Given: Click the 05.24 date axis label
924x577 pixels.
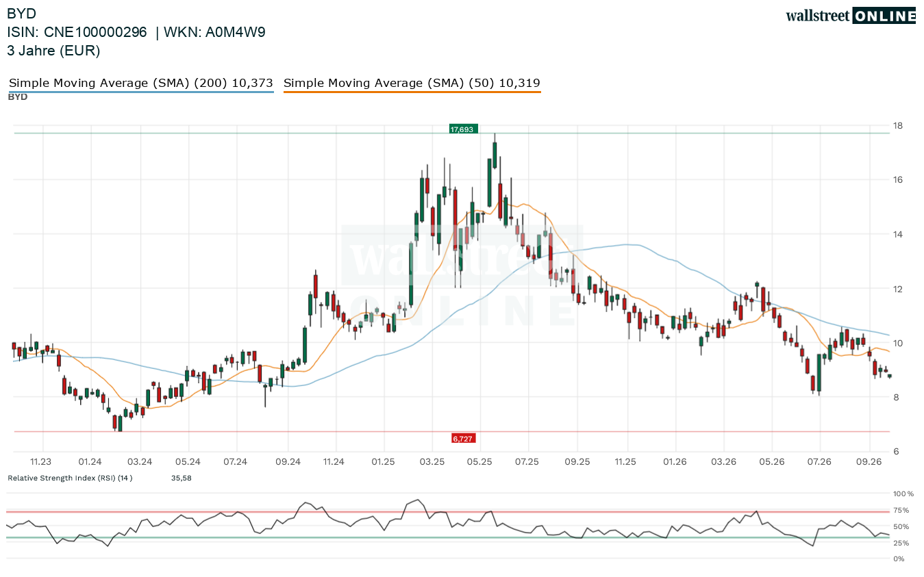Looking at the screenshot, I should 188,462.
